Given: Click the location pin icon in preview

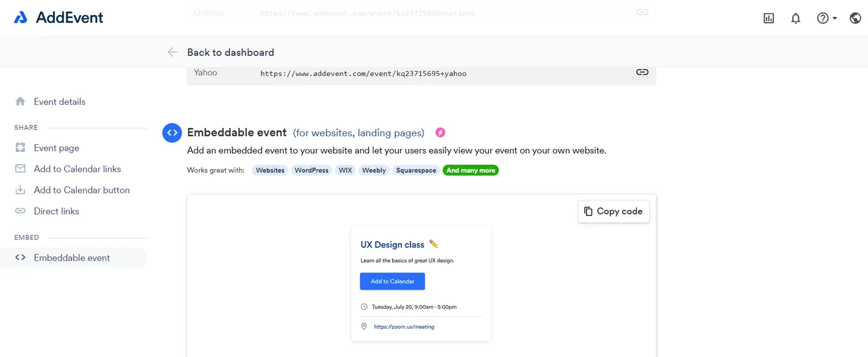Looking at the screenshot, I should 364,326.
